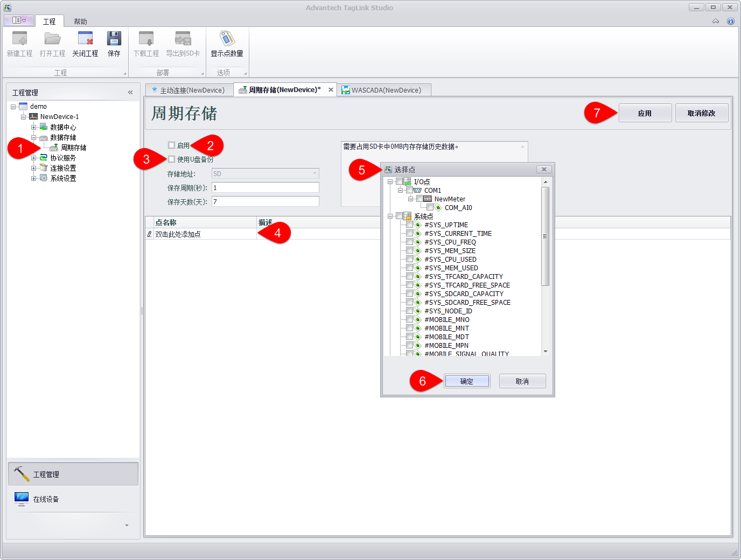Open the 帮助 ribbon tab
741x560 pixels.
point(80,22)
